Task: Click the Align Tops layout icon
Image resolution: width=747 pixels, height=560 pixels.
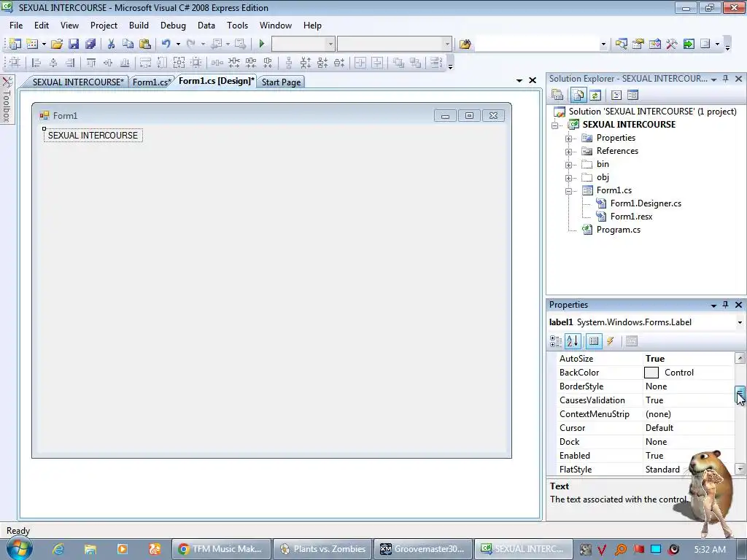Action: click(91, 63)
